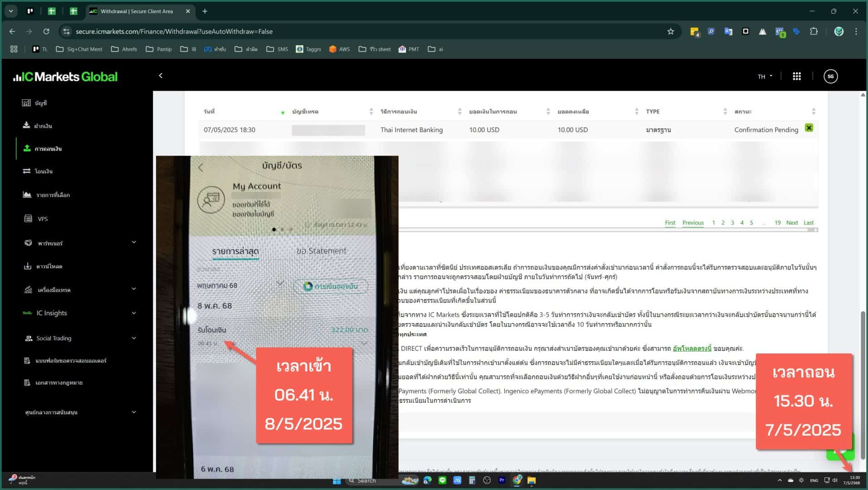
Task: Open Premiere Pro from the taskbar
Action: pos(502,480)
